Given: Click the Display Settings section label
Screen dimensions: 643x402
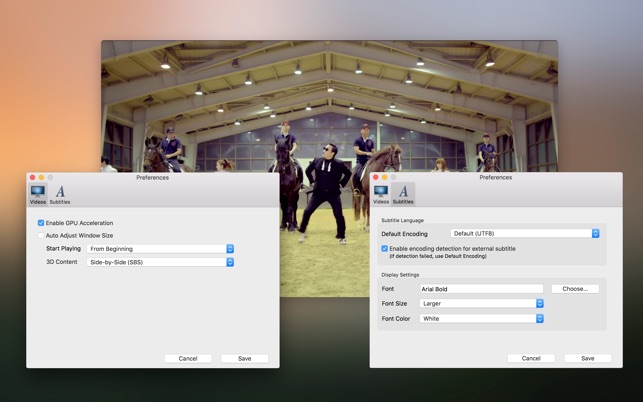Looking at the screenshot, I should pyautogui.click(x=400, y=275).
